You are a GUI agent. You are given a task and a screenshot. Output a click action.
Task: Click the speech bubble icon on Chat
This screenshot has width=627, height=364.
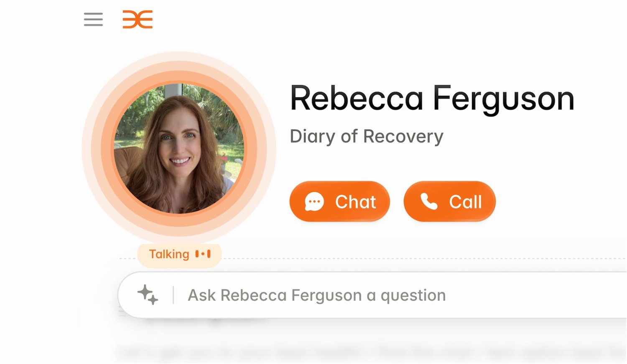pyautogui.click(x=314, y=202)
